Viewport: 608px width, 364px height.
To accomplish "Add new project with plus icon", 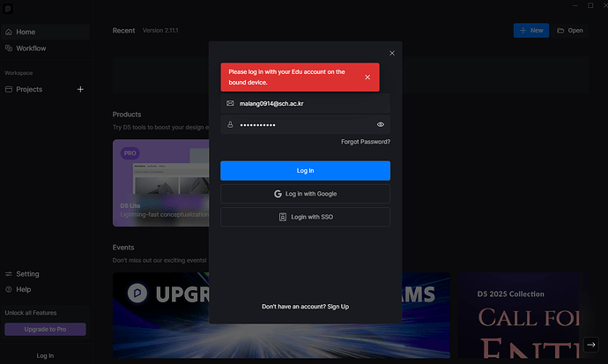I will coord(80,89).
